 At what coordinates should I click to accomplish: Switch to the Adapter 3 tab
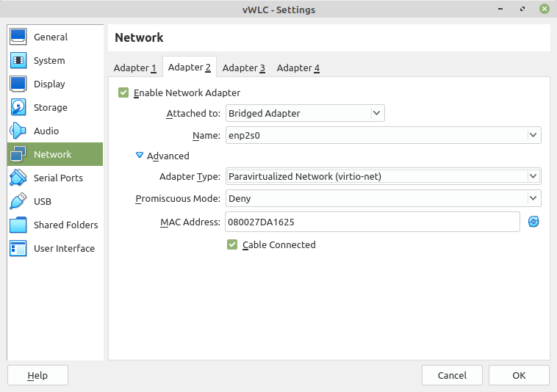tap(243, 68)
